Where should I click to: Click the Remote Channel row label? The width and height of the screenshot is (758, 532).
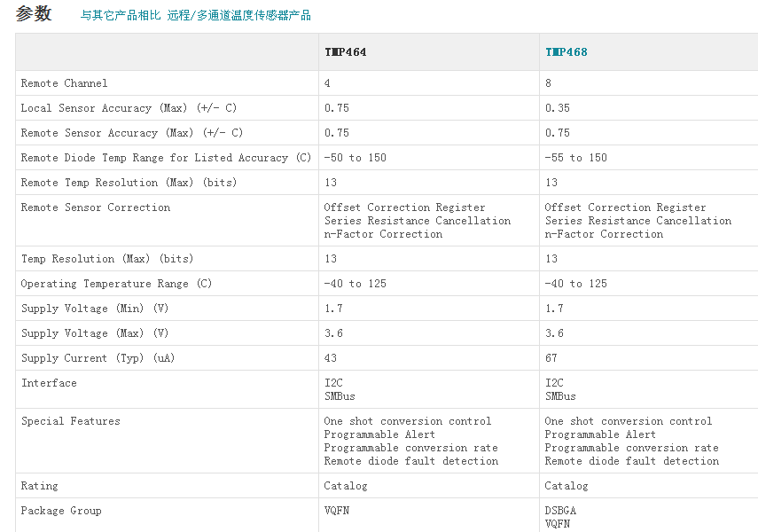pos(64,83)
